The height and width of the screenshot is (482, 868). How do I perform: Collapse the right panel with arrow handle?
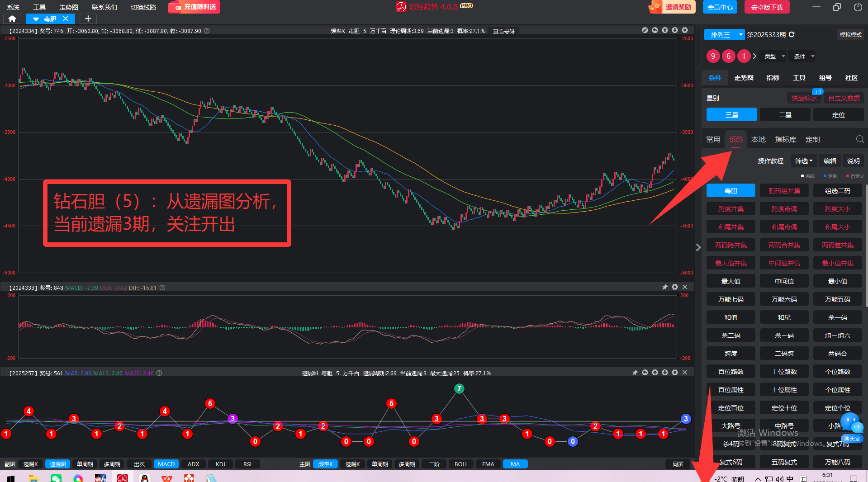click(698, 247)
